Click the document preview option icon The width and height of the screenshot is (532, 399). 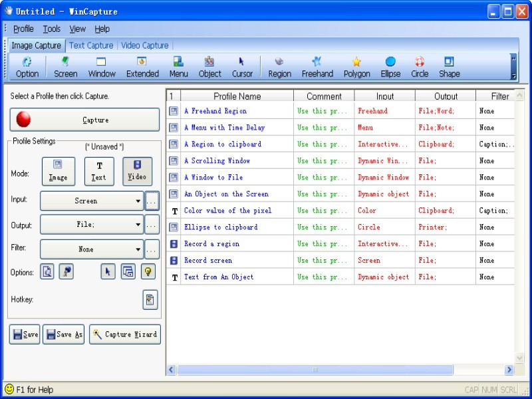tap(47, 271)
